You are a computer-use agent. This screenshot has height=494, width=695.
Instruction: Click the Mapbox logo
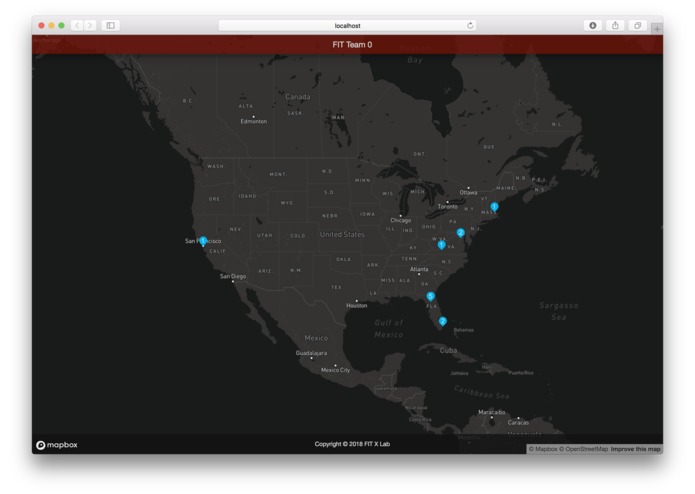pyautogui.click(x=57, y=445)
